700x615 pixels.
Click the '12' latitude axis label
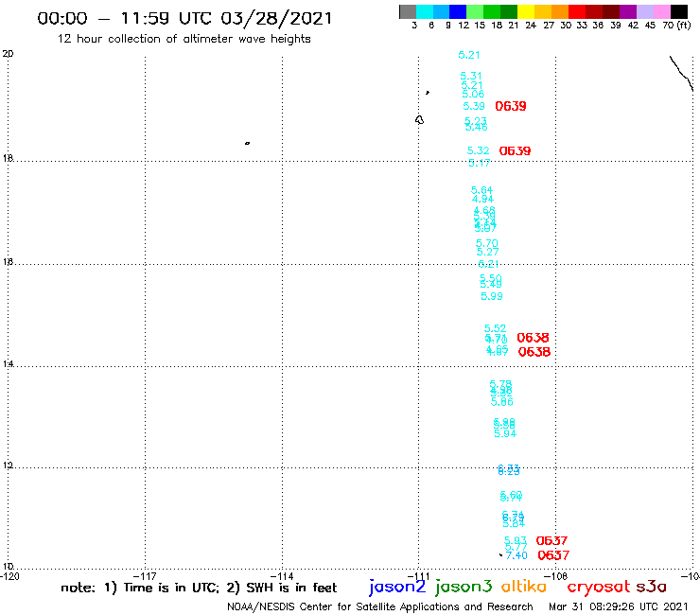(8, 466)
